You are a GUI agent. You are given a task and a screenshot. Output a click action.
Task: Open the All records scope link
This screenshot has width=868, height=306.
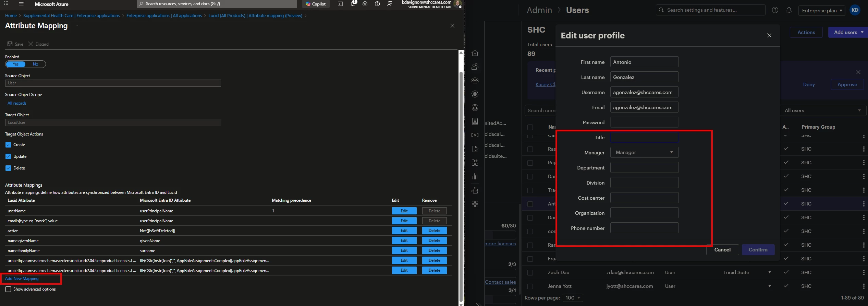tap(17, 103)
